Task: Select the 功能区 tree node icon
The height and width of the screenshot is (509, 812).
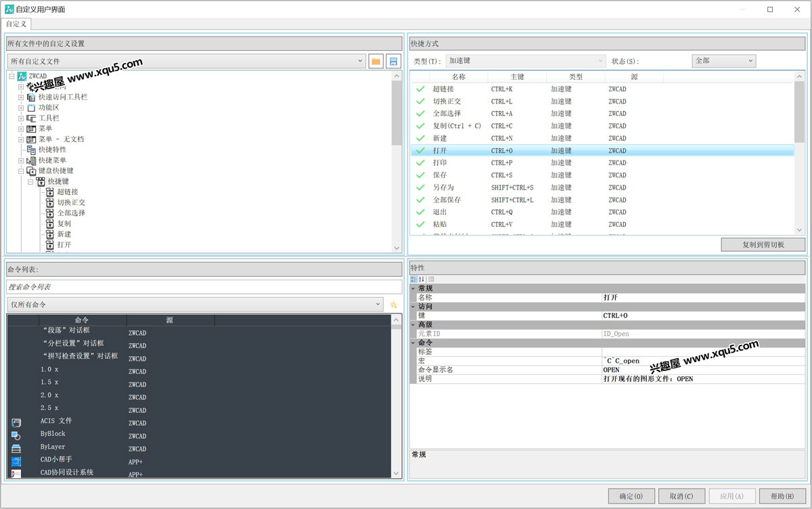Action: [31, 108]
